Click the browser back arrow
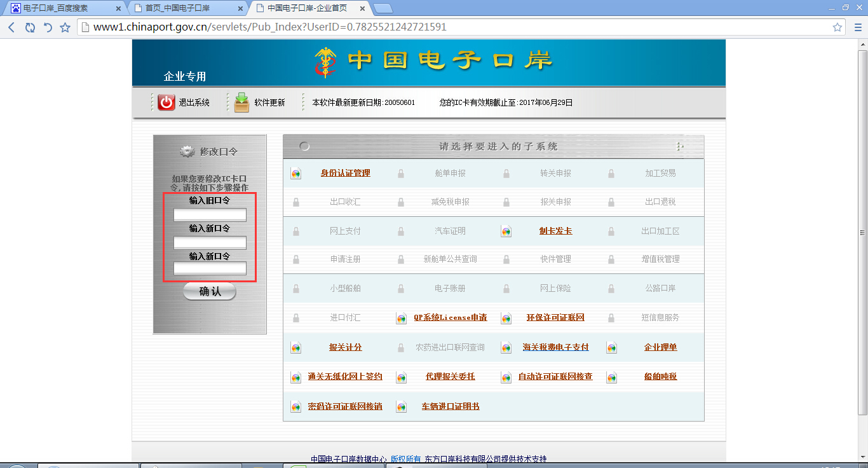 (11, 27)
